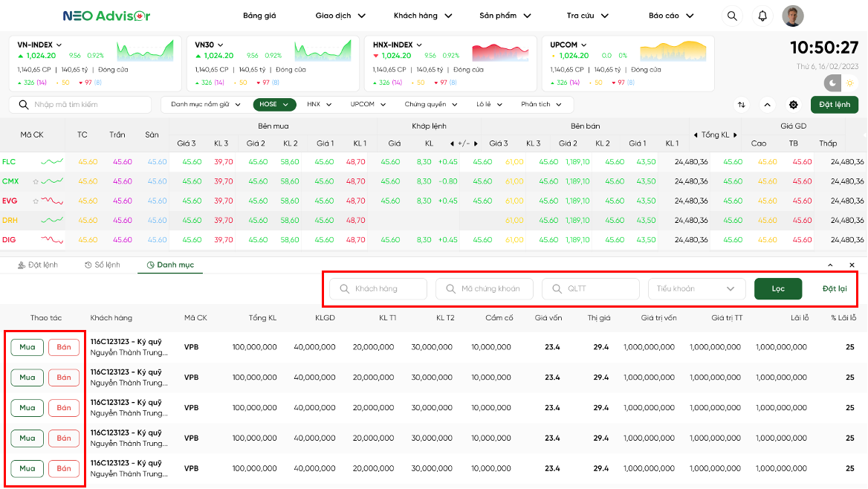Open the settings gear icon

click(793, 105)
